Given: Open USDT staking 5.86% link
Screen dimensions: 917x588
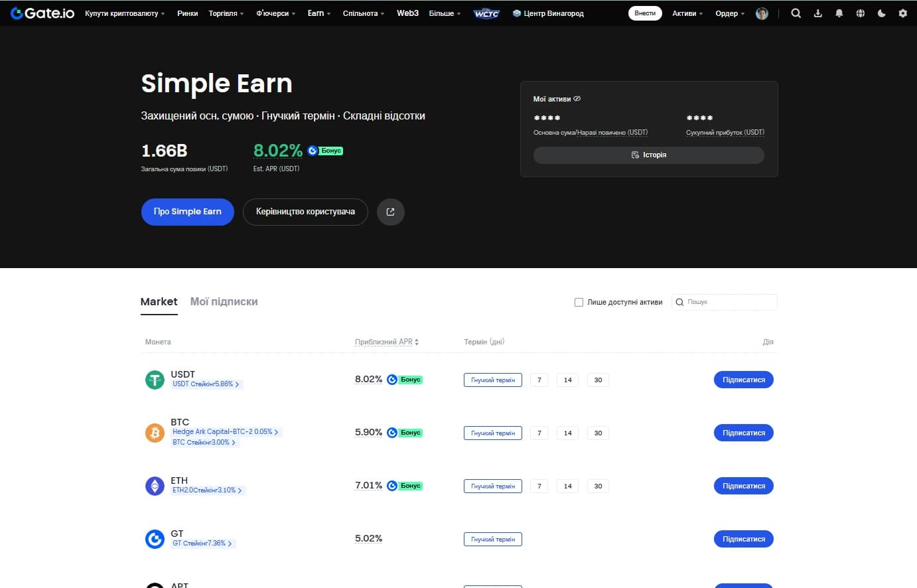Looking at the screenshot, I should [x=206, y=384].
